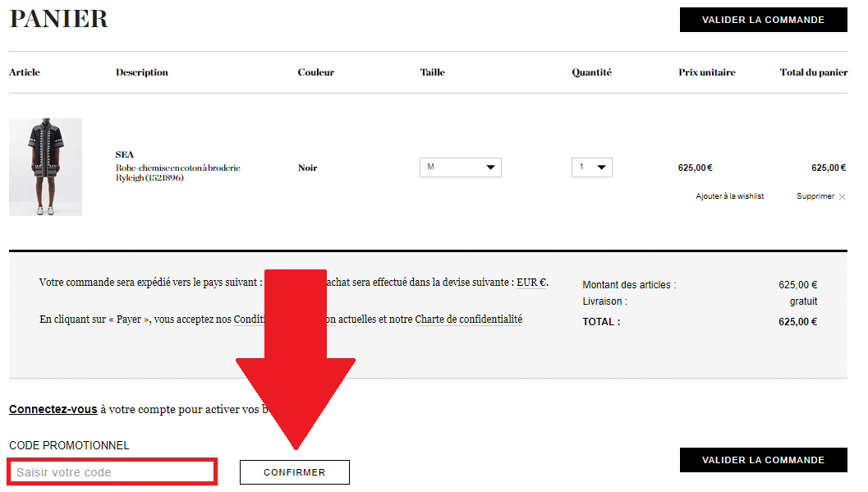The height and width of the screenshot is (492, 868).
Task: Click the Robe-chemise en coton product description
Action: coord(177,172)
